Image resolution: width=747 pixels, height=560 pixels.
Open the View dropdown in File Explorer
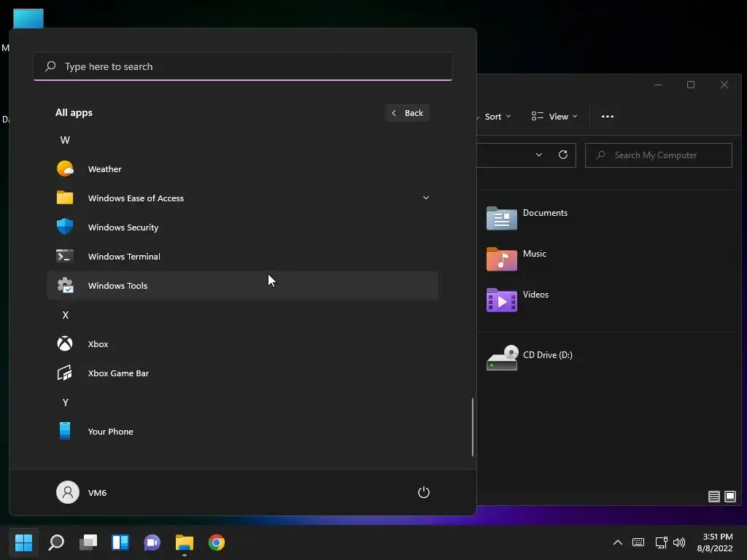click(554, 117)
